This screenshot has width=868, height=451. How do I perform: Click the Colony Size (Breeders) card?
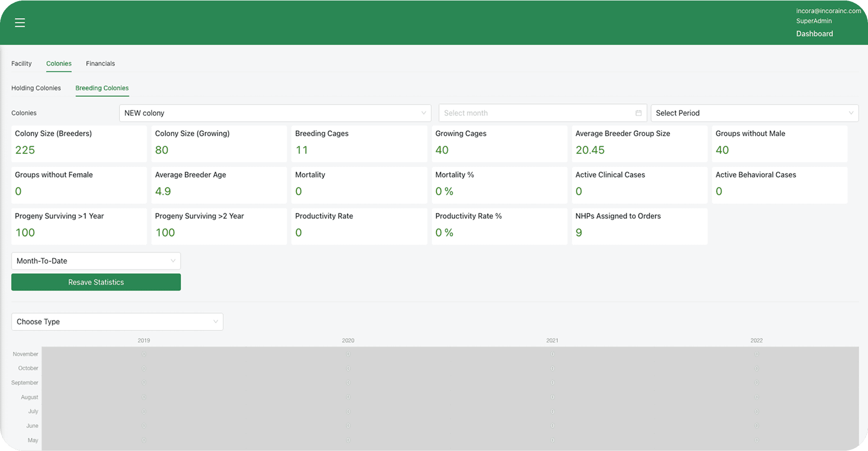(x=79, y=143)
